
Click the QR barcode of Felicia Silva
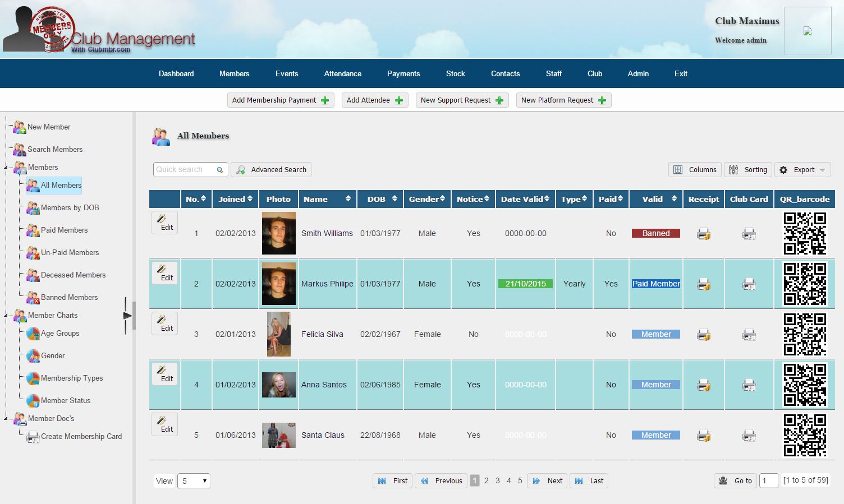point(805,334)
